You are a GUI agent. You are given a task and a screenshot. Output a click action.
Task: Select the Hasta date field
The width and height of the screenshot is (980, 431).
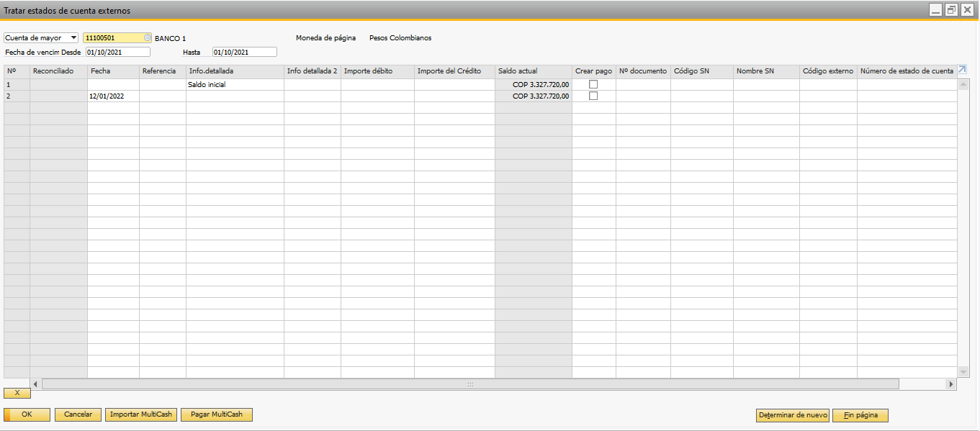[243, 51]
